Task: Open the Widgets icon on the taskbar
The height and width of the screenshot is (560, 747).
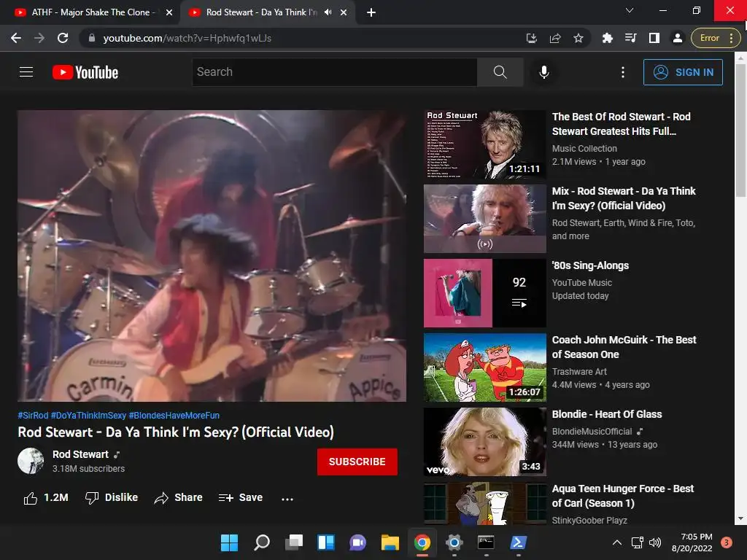Action: tap(326, 542)
